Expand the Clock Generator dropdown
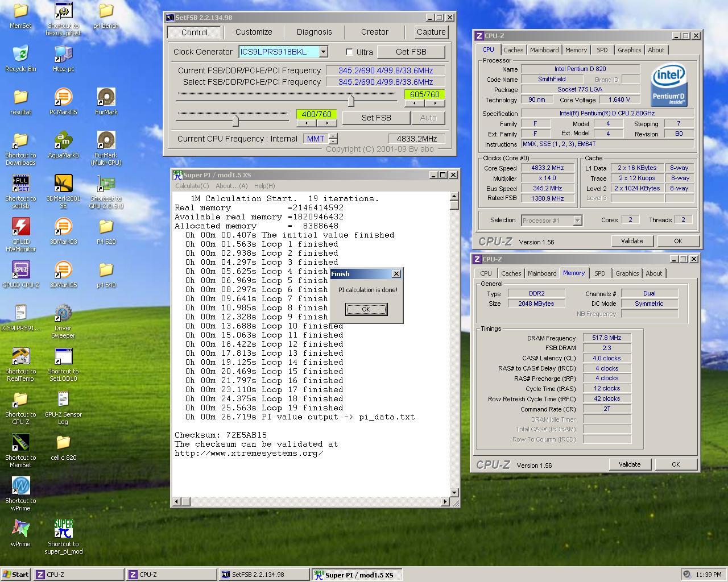Screen dimensions: 728x582 (323, 52)
